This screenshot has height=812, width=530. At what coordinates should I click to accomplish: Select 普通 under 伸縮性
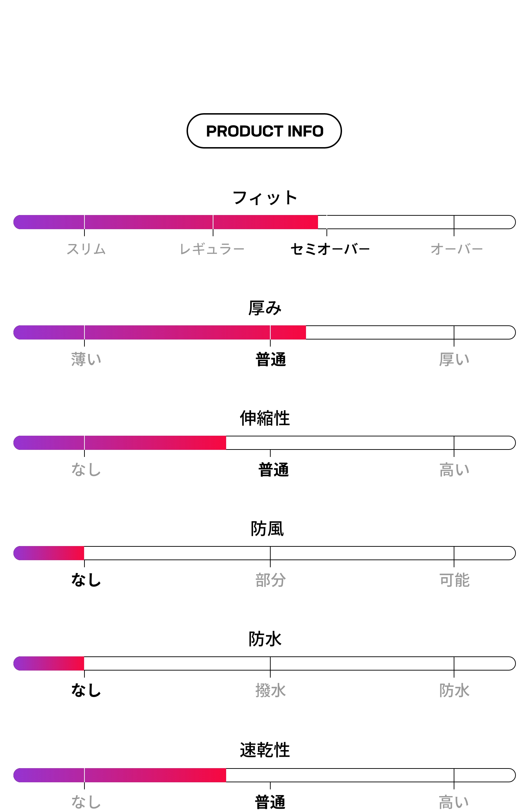tap(274, 470)
